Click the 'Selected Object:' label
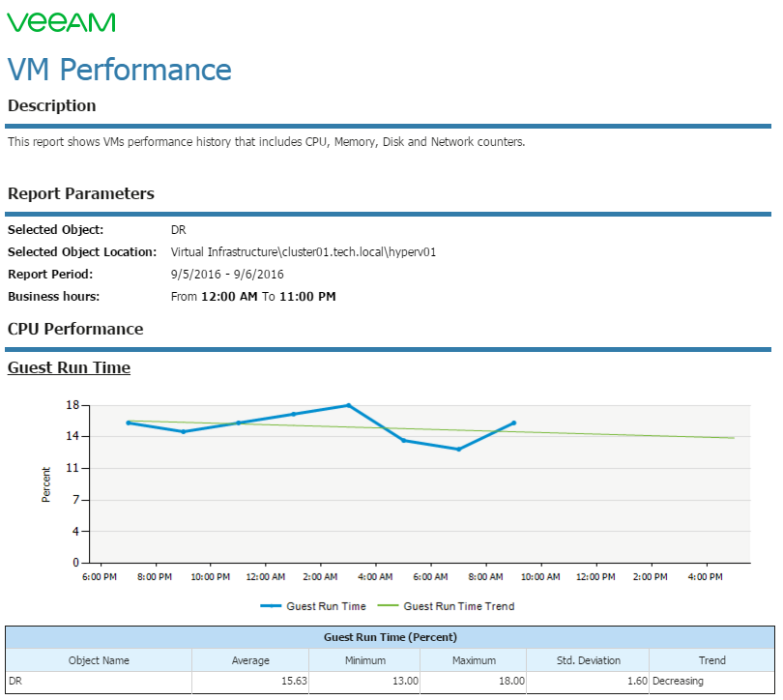 coord(55,230)
